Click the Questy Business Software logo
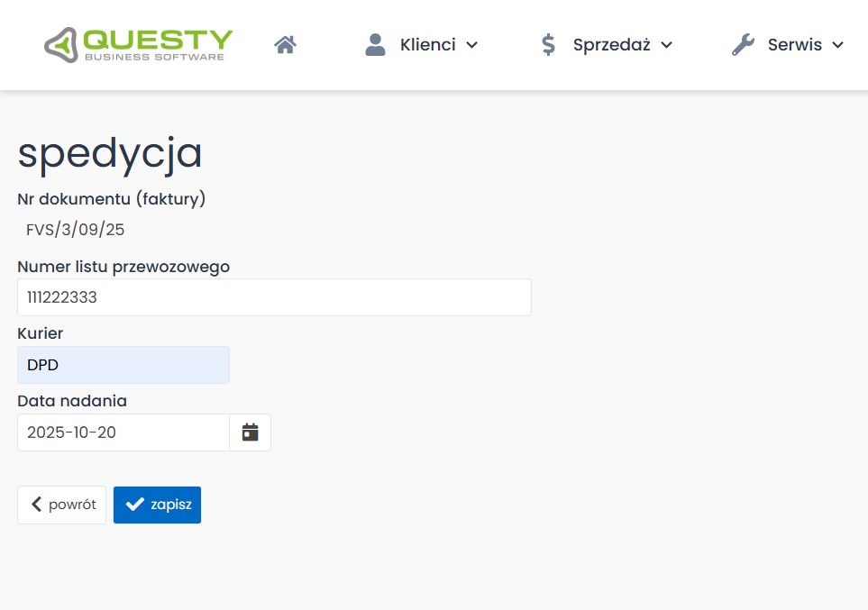868x610 pixels. (x=137, y=43)
